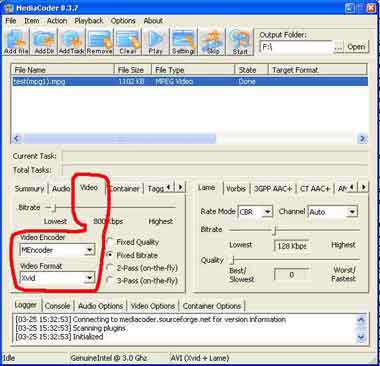380x366 pixels.
Task: Click the File Type column header
Action: [193, 70]
